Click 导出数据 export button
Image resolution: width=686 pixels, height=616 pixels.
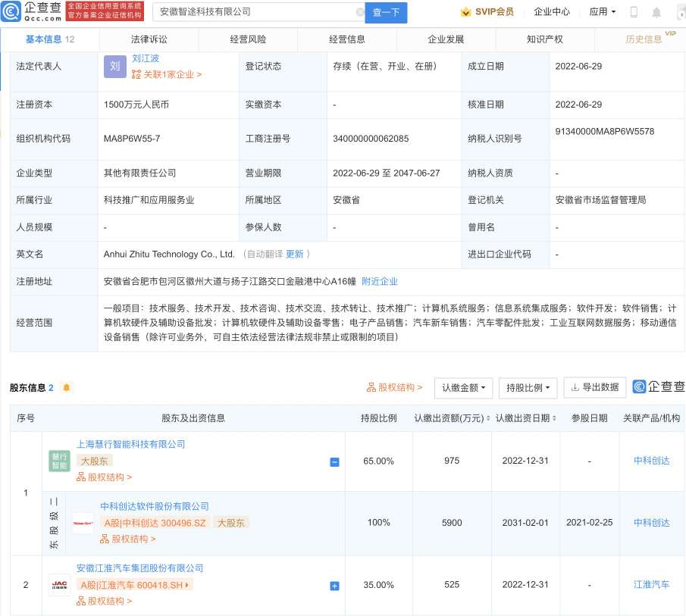594,387
